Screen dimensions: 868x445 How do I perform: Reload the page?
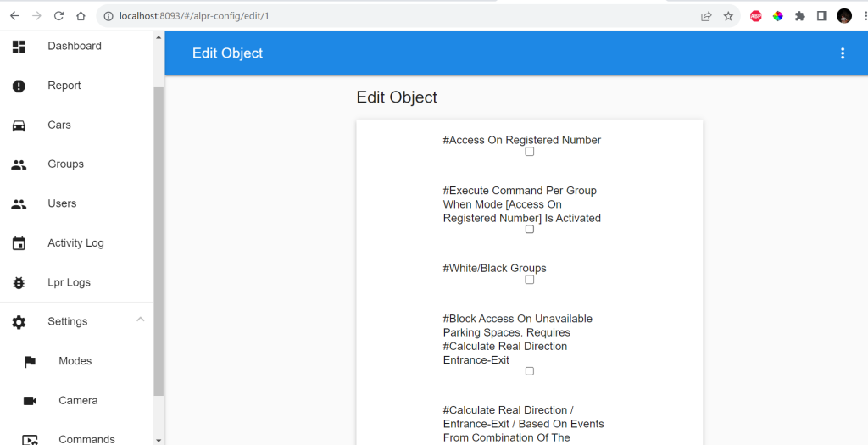58,16
